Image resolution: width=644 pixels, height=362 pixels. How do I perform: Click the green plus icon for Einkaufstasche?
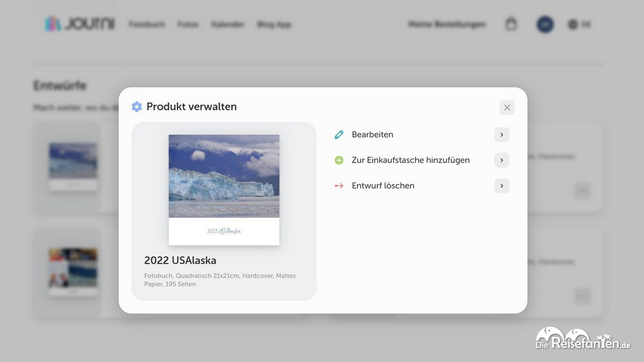pyautogui.click(x=339, y=160)
